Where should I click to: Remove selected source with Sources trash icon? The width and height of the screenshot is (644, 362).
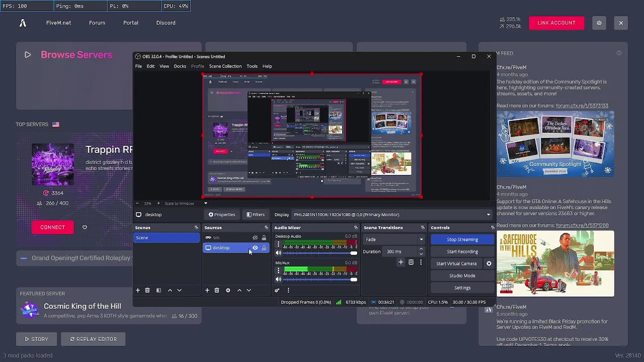pos(217,290)
